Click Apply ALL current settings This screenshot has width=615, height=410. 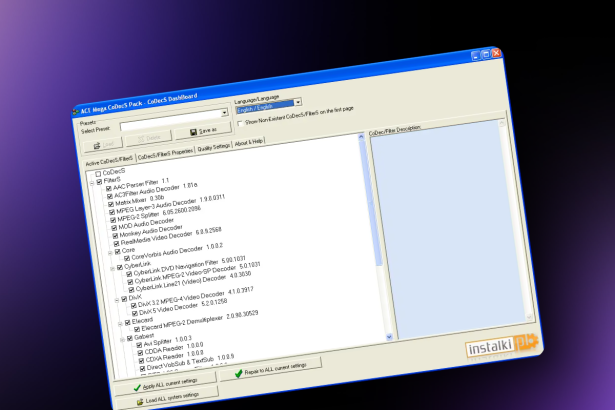point(166,384)
